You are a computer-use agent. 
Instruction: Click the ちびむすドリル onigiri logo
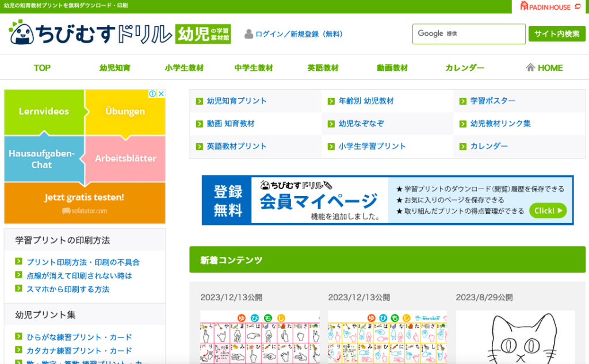click(90, 33)
